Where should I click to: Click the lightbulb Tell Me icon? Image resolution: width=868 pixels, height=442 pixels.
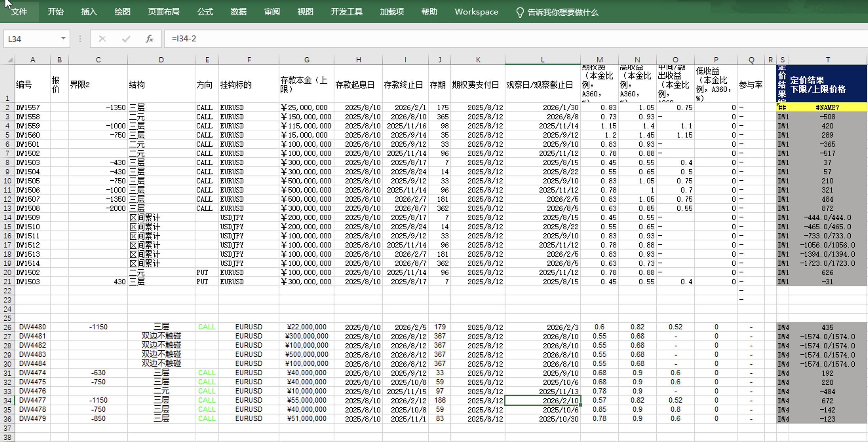(x=520, y=12)
